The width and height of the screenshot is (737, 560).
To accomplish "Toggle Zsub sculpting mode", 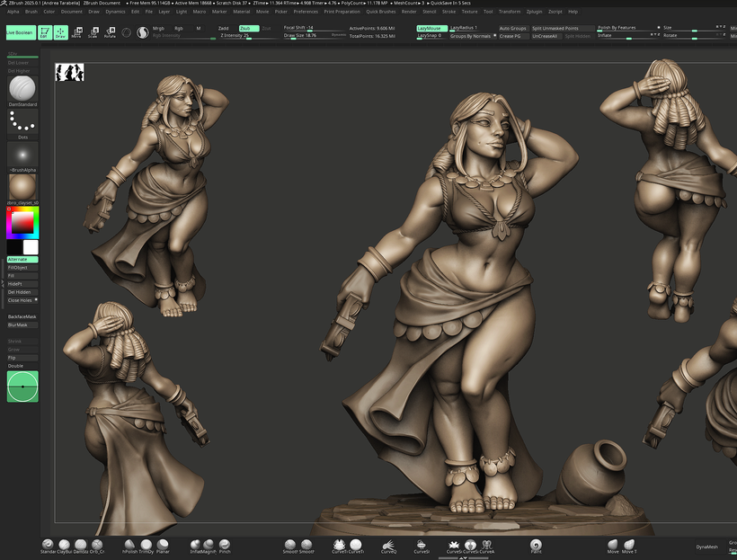I will click(248, 28).
